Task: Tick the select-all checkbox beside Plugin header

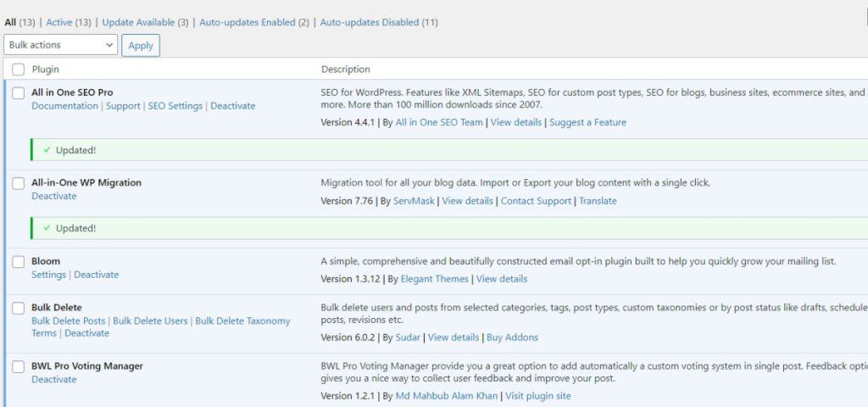Action: click(19, 70)
